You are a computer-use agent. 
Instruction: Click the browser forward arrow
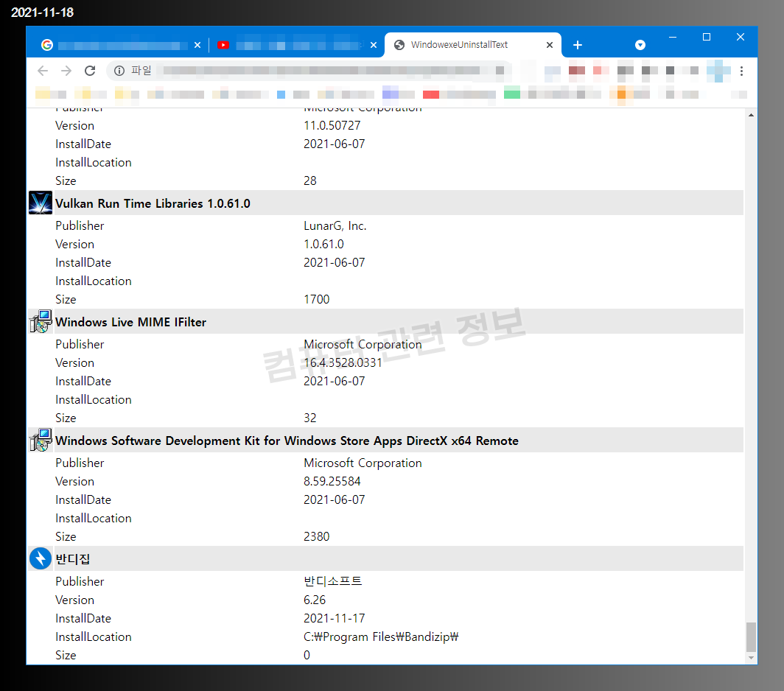66,71
